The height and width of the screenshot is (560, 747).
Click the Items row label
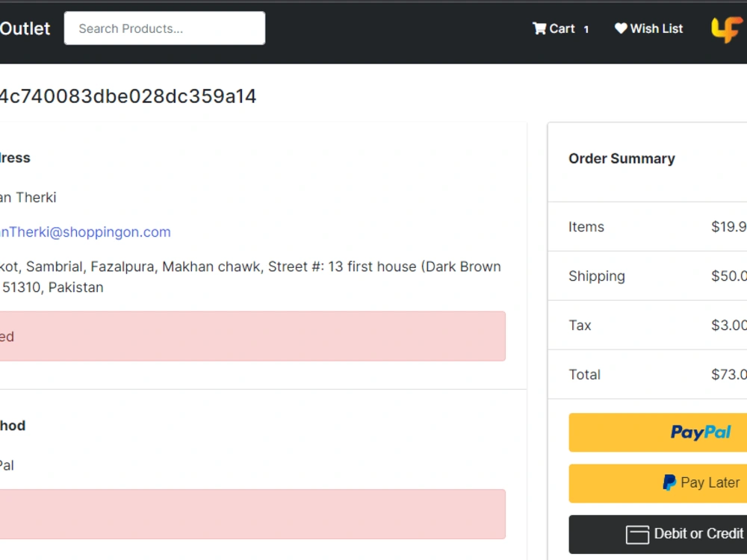point(586,227)
